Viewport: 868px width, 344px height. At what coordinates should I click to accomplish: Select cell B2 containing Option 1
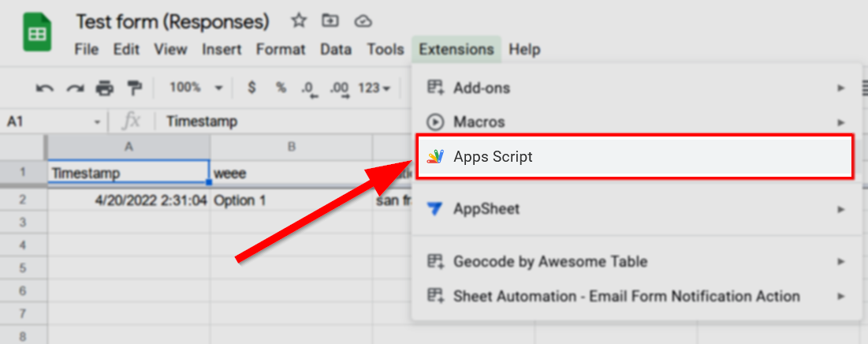[291, 200]
